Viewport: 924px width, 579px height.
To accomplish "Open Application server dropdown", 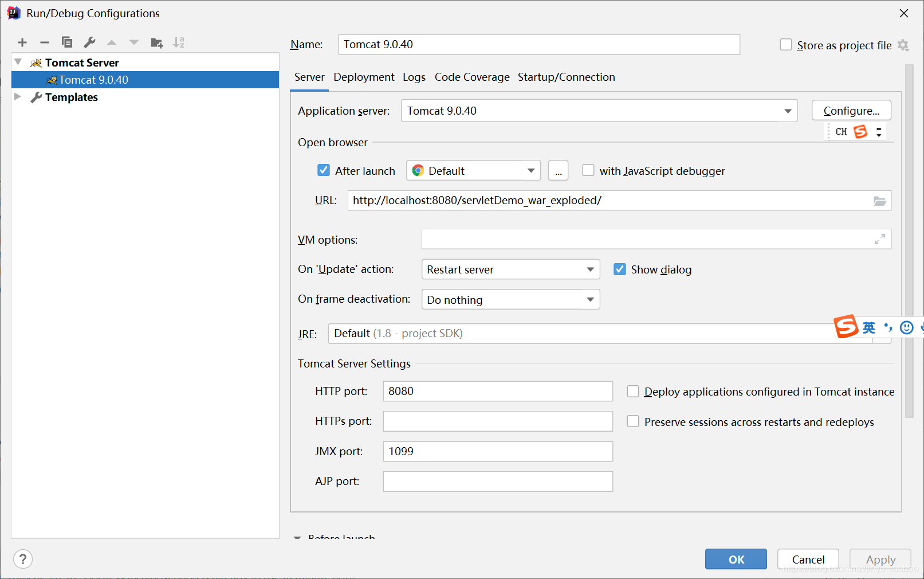I will 599,111.
